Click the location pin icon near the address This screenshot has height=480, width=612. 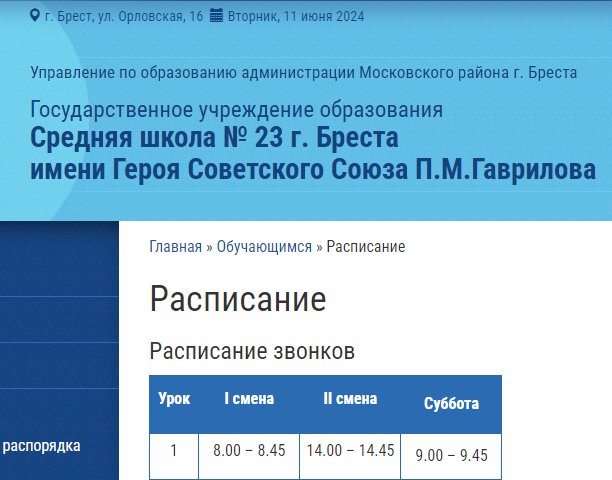(35, 16)
